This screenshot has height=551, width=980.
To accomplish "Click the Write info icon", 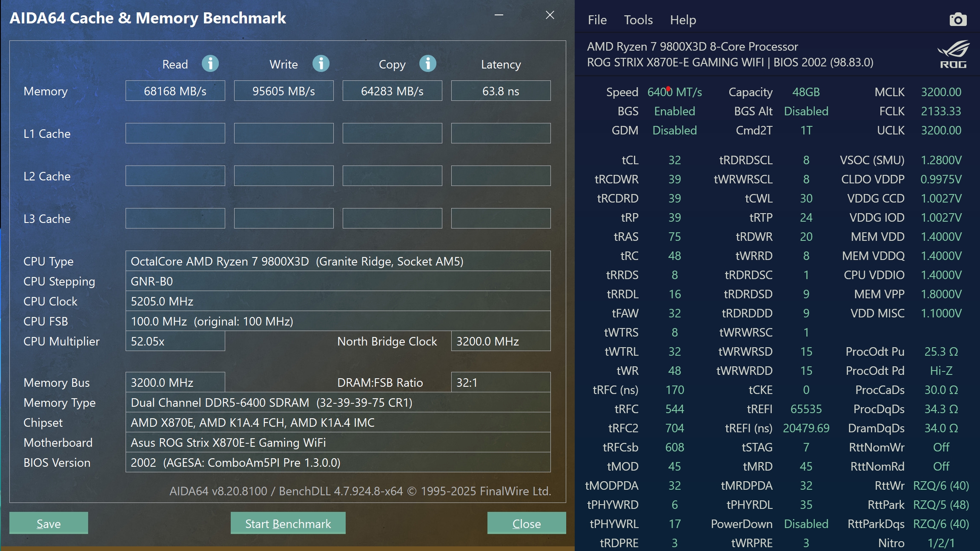I will 321,64.
